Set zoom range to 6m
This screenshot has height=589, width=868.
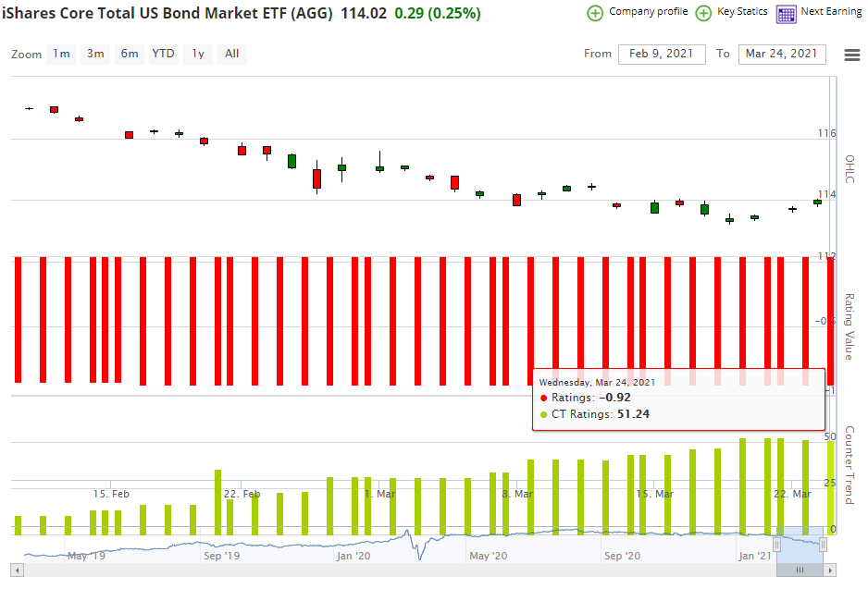[x=130, y=54]
